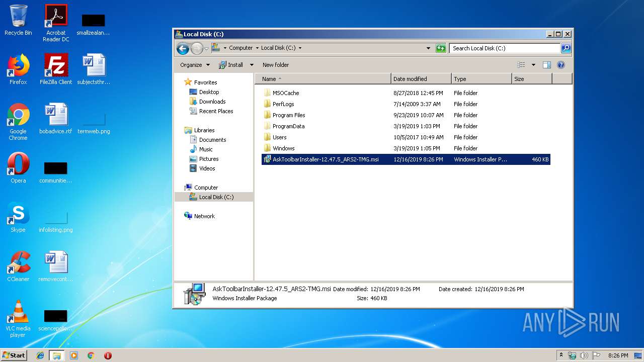Click the Search Local Disk (C:) field
Screen dimensions: 644x362
pos(505,48)
